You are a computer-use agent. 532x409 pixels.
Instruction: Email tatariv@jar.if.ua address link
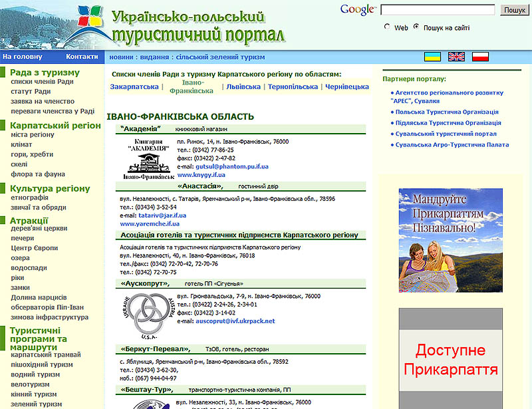(x=162, y=215)
